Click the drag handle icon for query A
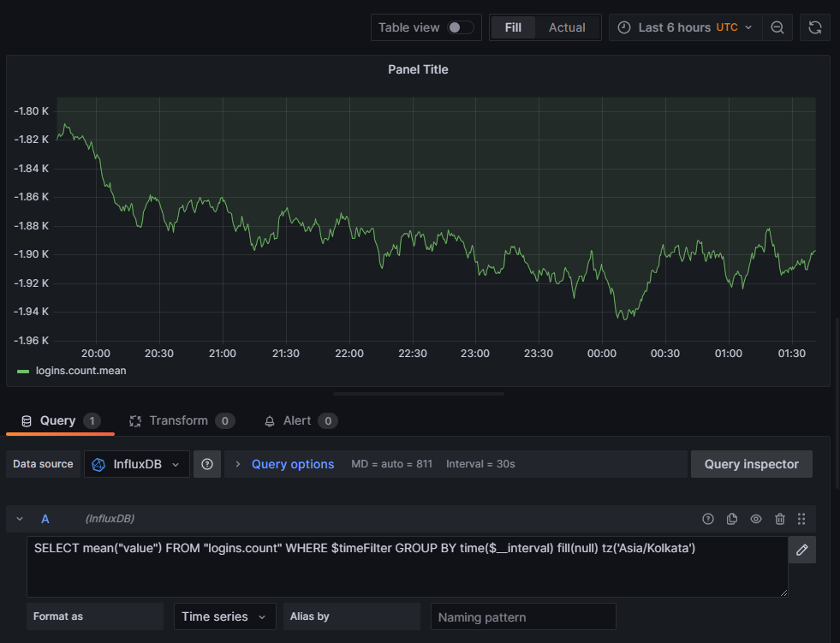The image size is (840, 643). [802, 519]
